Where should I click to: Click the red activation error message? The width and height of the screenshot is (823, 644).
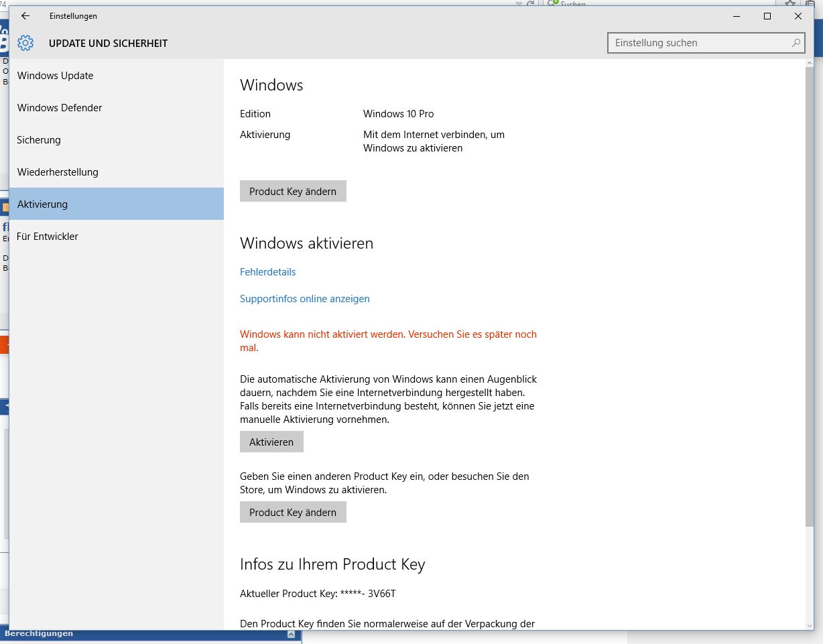388,341
